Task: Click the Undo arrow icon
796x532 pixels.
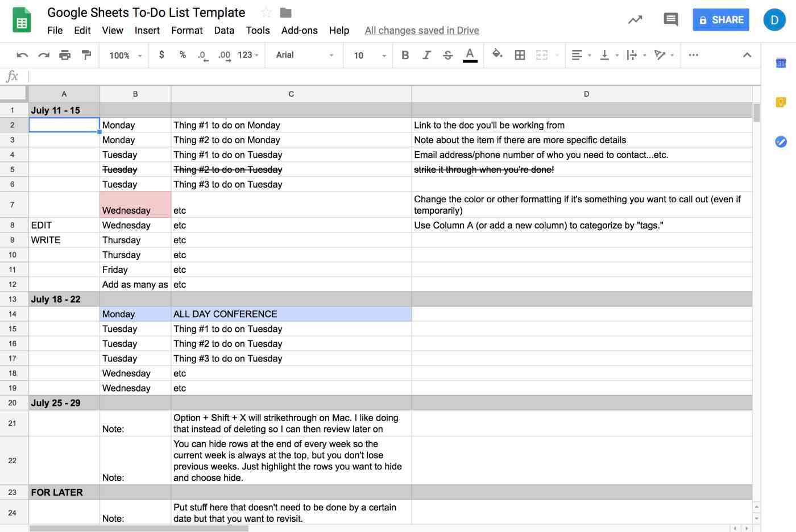Action: coord(22,55)
